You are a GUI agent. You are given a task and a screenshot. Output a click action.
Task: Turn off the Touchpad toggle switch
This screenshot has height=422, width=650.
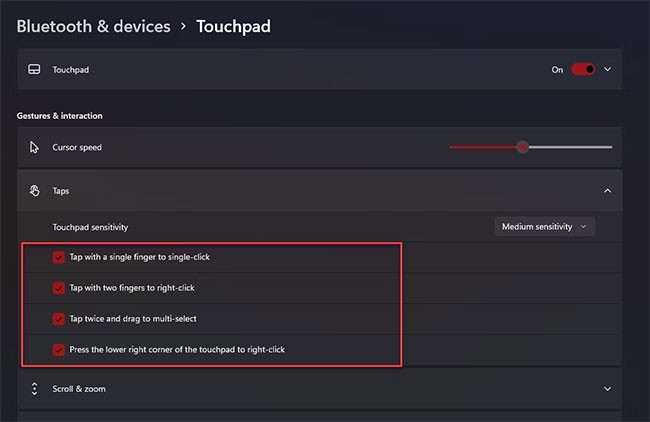pos(583,70)
